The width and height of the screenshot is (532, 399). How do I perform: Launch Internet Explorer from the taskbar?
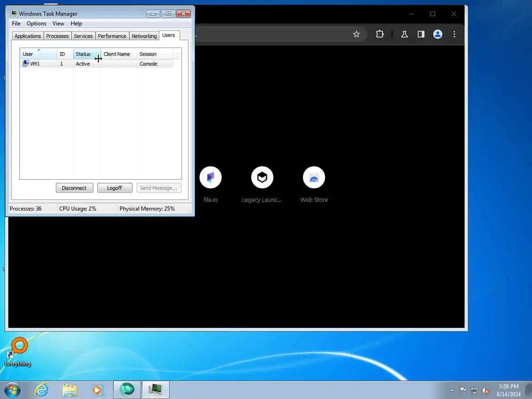tap(41, 389)
